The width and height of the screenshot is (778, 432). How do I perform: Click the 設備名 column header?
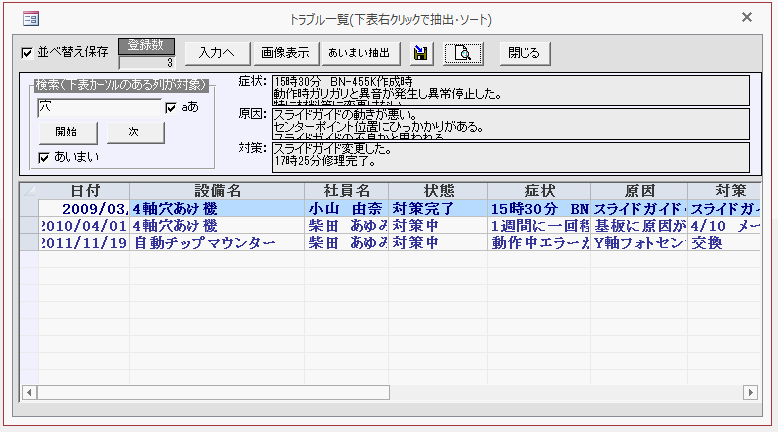pos(217,191)
